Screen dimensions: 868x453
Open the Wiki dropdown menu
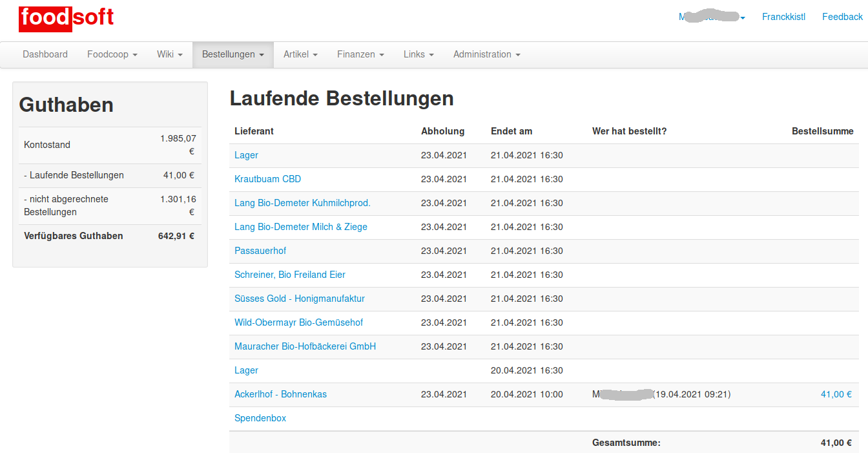pos(169,54)
